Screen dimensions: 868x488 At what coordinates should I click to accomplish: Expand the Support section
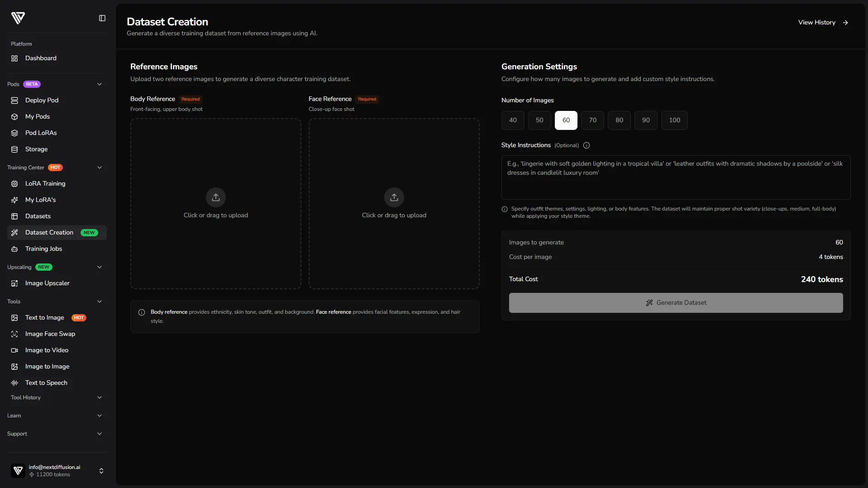coord(100,434)
